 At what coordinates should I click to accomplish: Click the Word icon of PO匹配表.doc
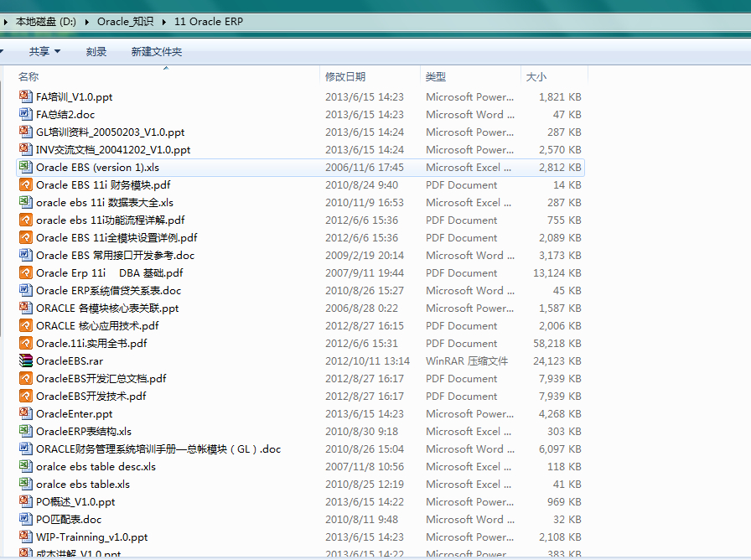(25, 519)
